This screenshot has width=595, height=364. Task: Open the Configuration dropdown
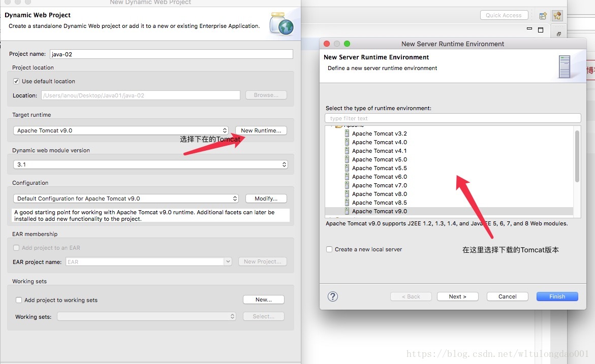point(126,198)
